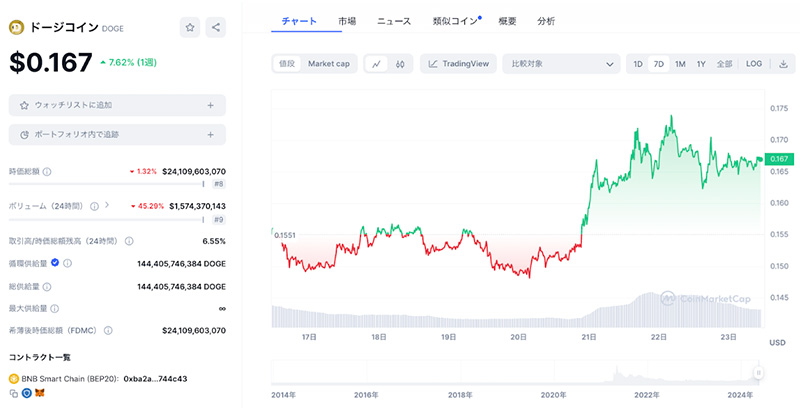
Task: Switch to 類似コイン tab
Action: point(455,21)
